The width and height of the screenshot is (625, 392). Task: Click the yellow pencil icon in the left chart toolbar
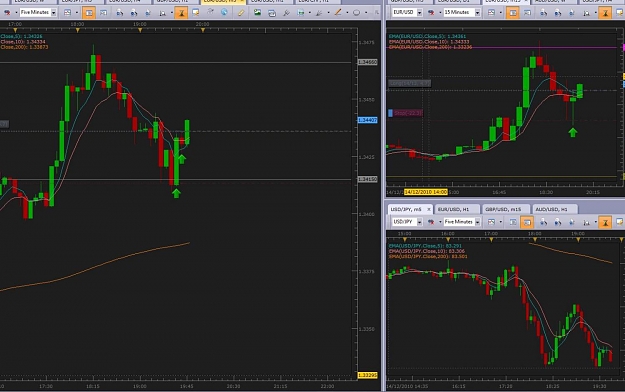pos(241,13)
